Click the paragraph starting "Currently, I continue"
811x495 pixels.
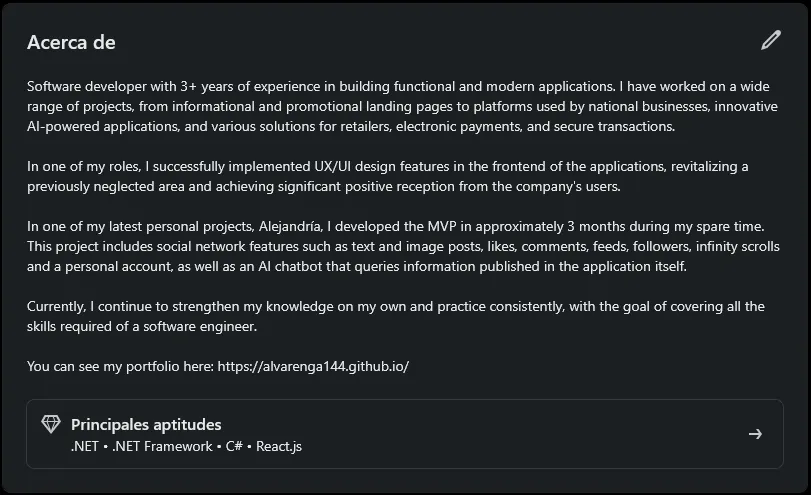pos(396,316)
